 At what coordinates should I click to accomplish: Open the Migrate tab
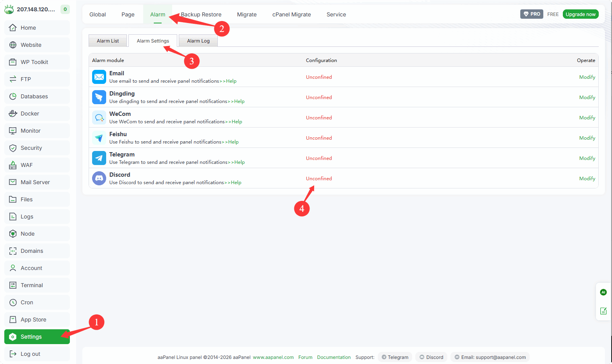coord(247,14)
